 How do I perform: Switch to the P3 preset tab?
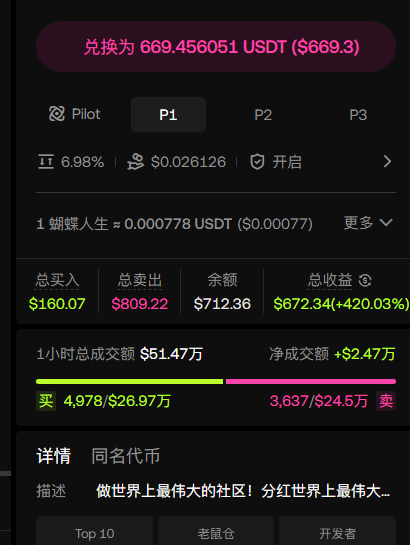[x=358, y=114]
